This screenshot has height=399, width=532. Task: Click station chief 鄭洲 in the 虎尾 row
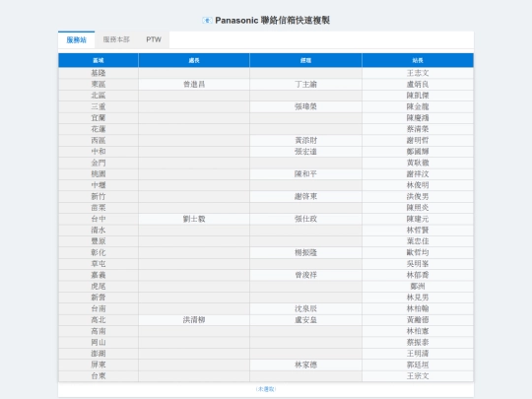pyautogui.click(x=418, y=287)
